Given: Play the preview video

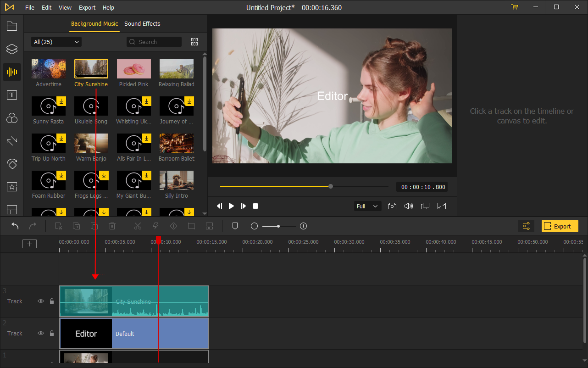Looking at the screenshot, I should click(x=231, y=206).
